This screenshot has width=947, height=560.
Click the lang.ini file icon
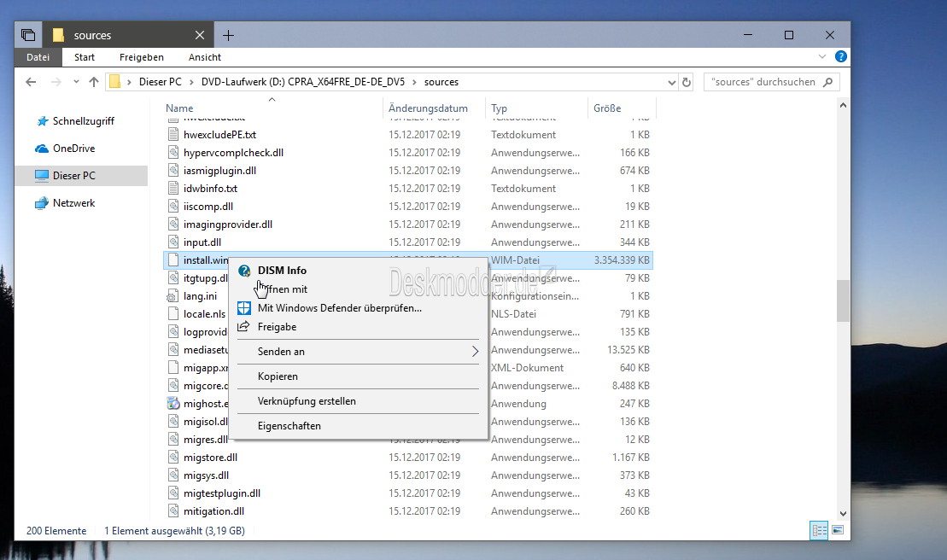pos(173,296)
